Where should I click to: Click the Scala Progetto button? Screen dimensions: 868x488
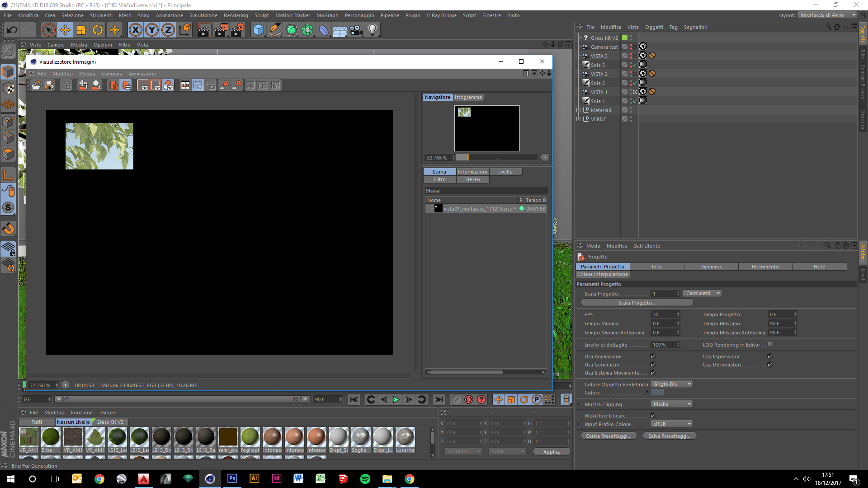(637, 303)
